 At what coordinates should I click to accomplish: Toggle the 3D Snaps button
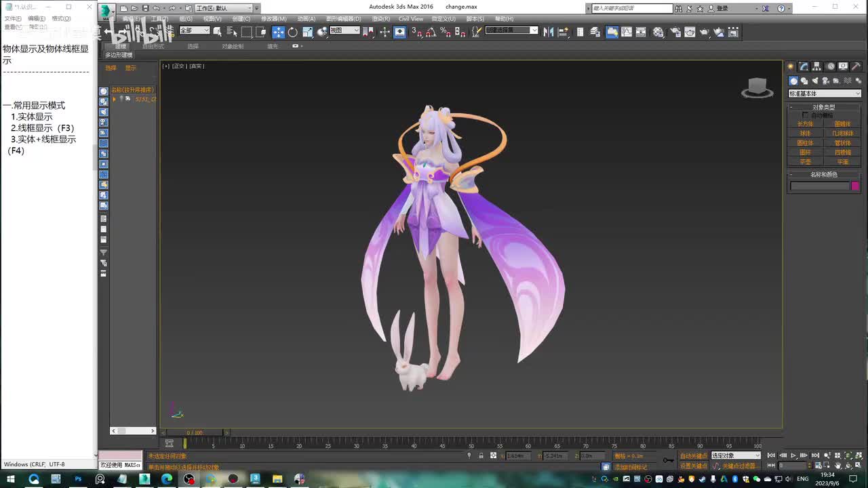coord(418,32)
